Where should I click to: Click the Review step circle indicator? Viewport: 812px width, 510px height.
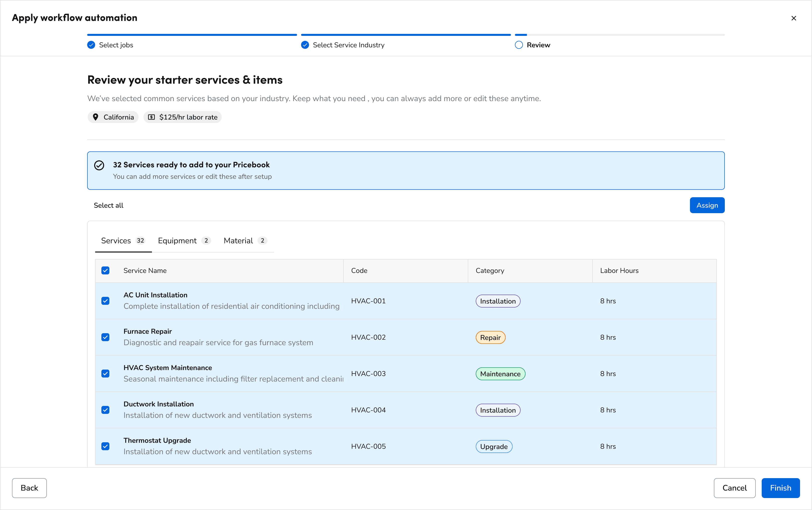(519, 45)
